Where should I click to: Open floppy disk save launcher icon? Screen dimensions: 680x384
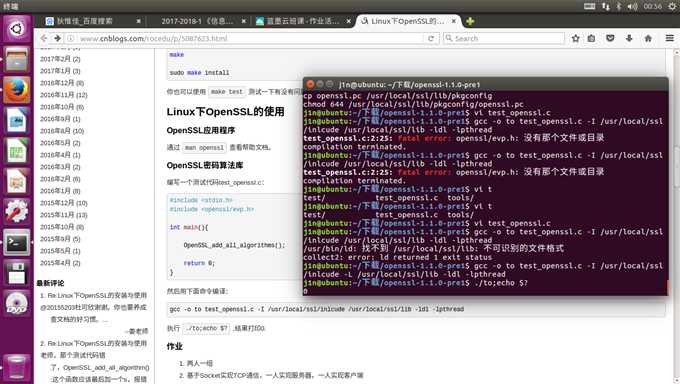[x=16, y=272]
